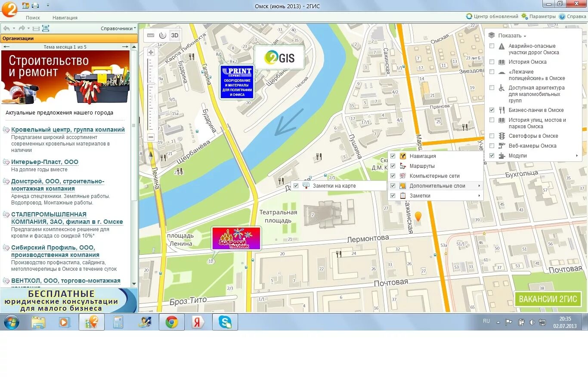
Task: Open the Справочники dropdown
Action: (118, 28)
